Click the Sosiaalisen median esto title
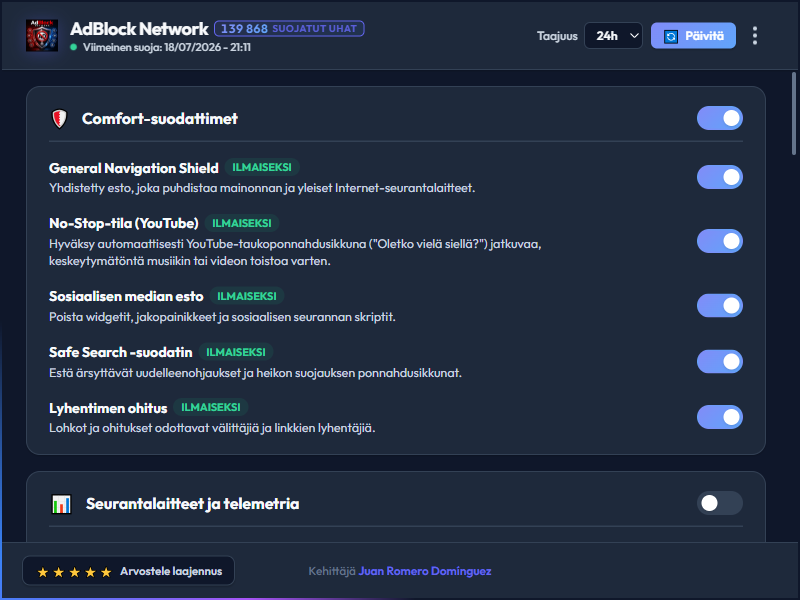This screenshot has width=800, height=600. point(126,296)
